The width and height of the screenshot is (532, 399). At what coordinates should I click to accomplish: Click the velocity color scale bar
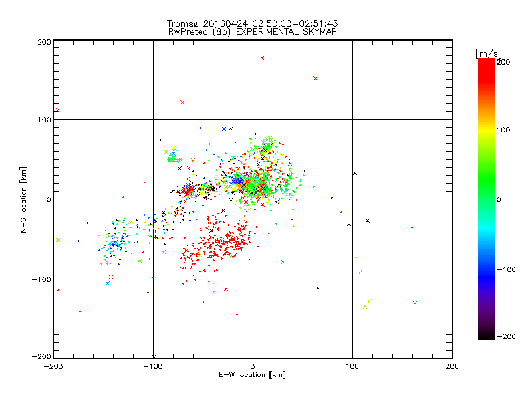pyautogui.click(x=487, y=199)
